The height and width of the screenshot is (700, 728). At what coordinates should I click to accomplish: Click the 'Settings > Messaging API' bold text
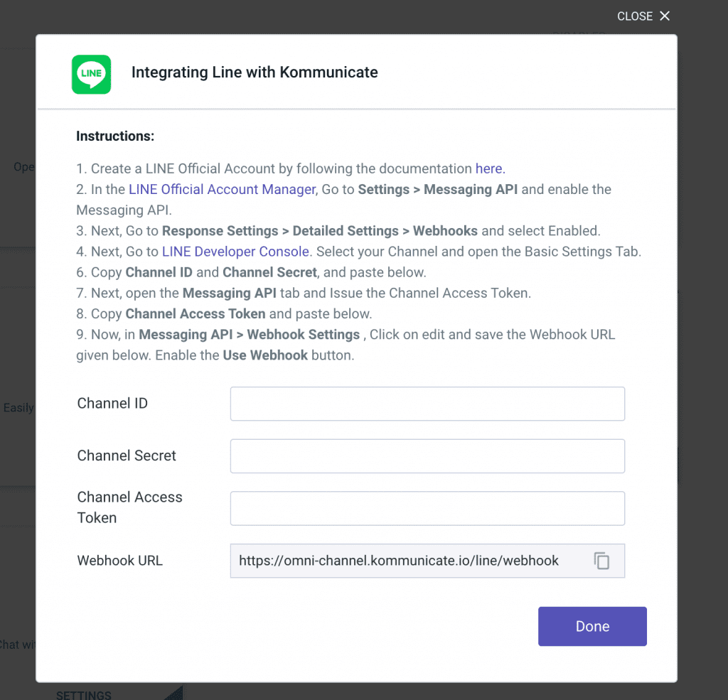click(x=437, y=189)
